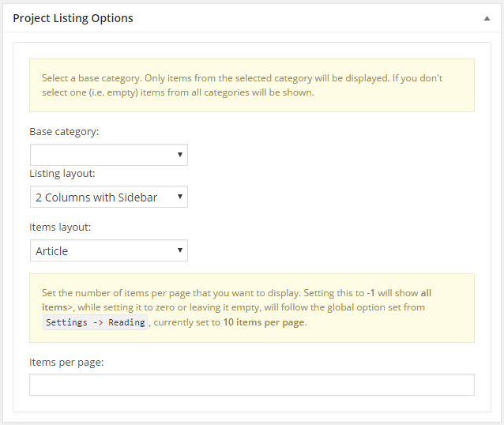
Task: Click the bold -1 value in notice
Action: pyautogui.click(x=370, y=293)
